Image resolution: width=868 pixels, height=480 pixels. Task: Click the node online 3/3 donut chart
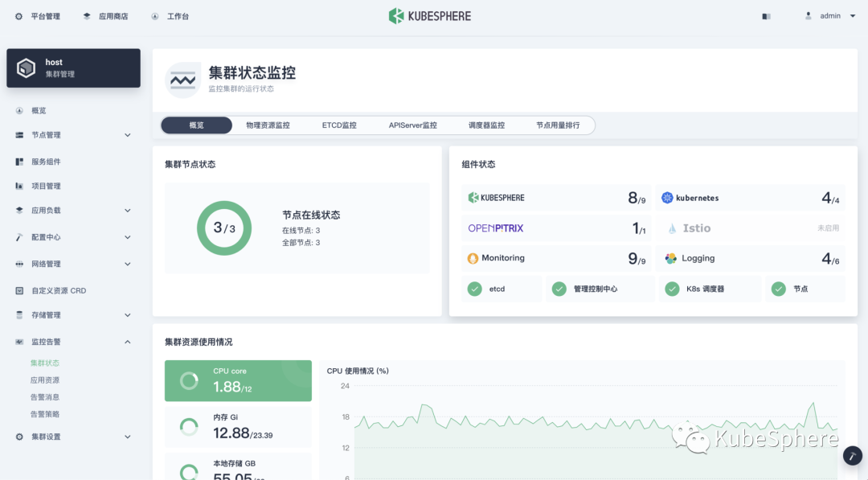pos(224,228)
